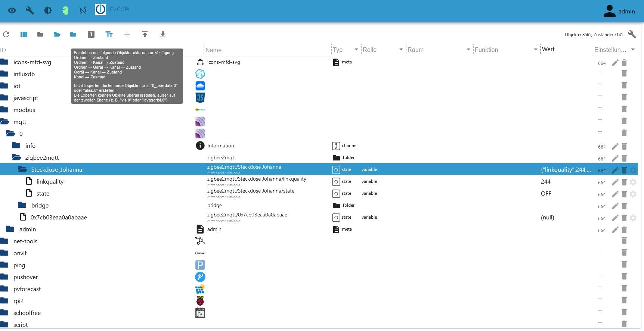Open custom settings gear for linkquality row

pos(633,182)
